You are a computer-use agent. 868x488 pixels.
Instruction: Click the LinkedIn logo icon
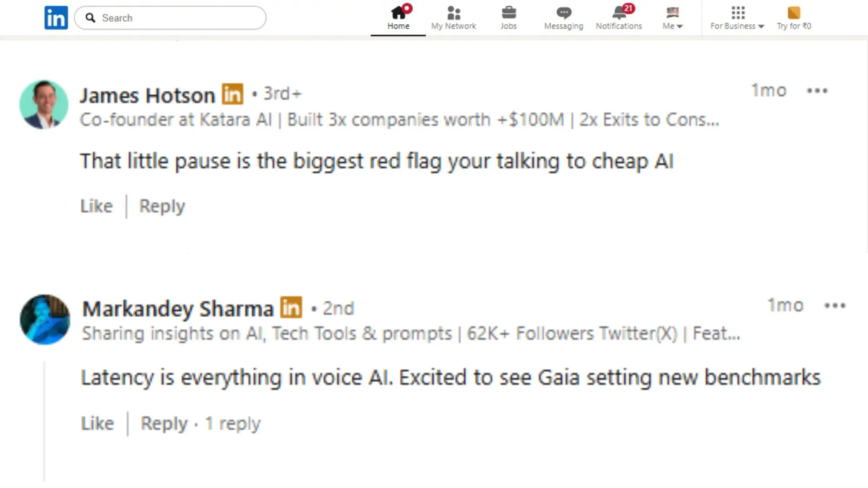(x=56, y=18)
